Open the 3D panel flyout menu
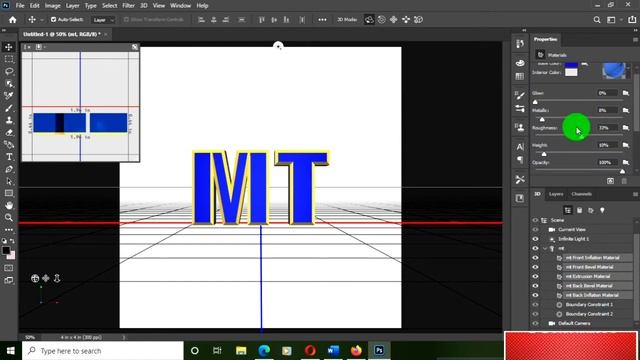Viewport: 640px width, 360px height. [635, 194]
